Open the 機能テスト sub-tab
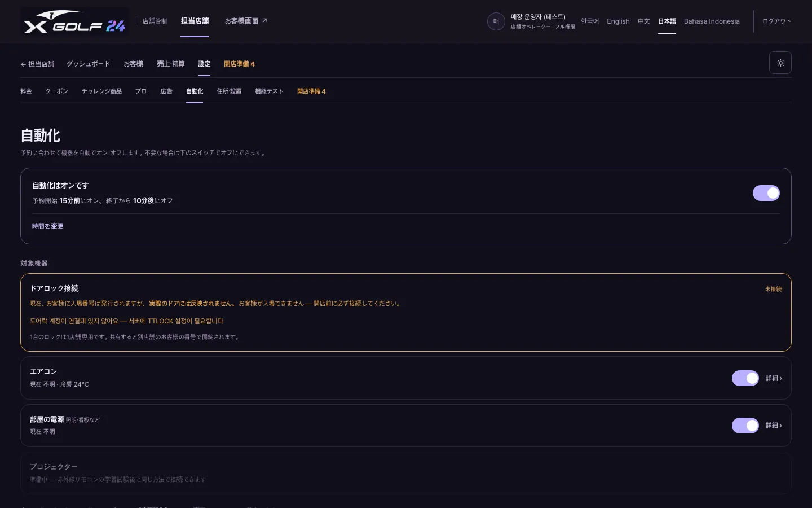Screen dimensions: 812x508 (269, 91)
